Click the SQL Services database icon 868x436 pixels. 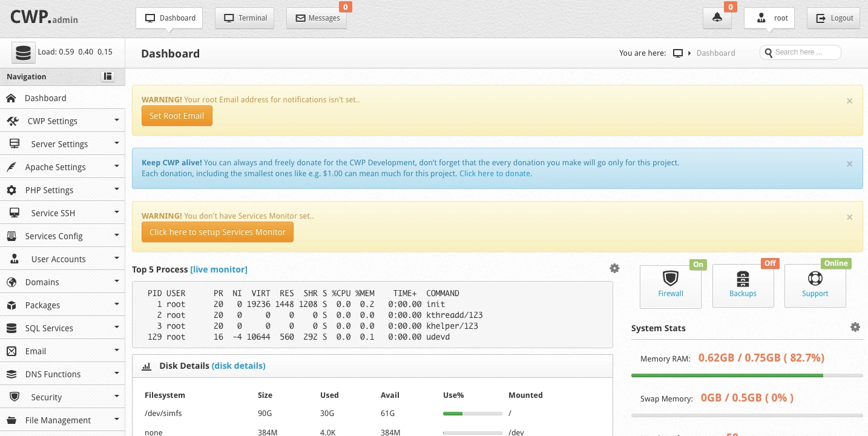click(12, 328)
